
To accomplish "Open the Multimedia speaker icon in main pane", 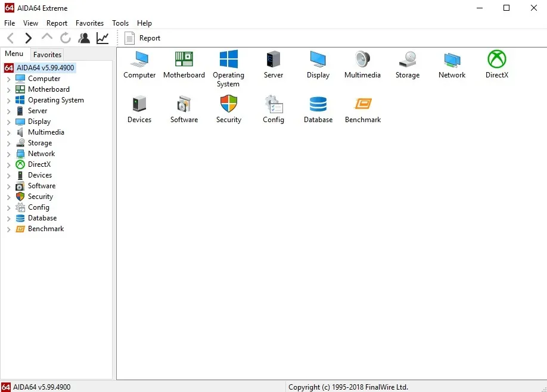I will pos(362,59).
